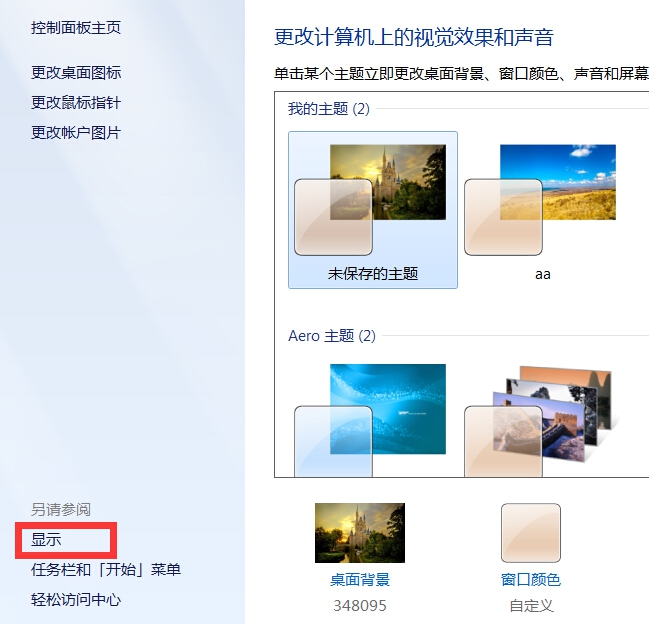Click the aa theme name label

tap(543, 274)
